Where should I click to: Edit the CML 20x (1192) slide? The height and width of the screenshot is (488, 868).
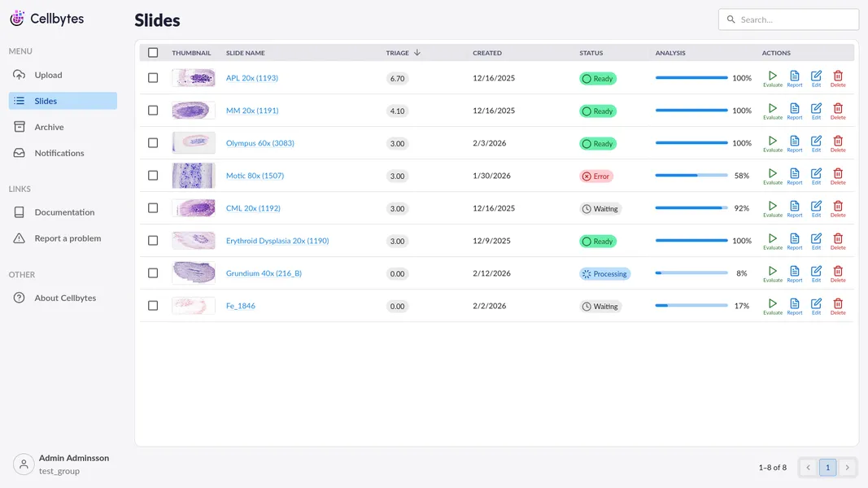[816, 208]
